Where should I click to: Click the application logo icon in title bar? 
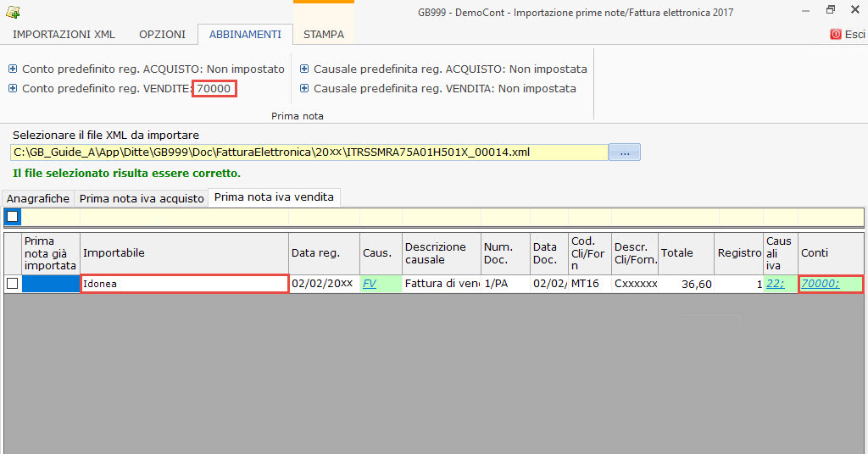tap(13, 12)
